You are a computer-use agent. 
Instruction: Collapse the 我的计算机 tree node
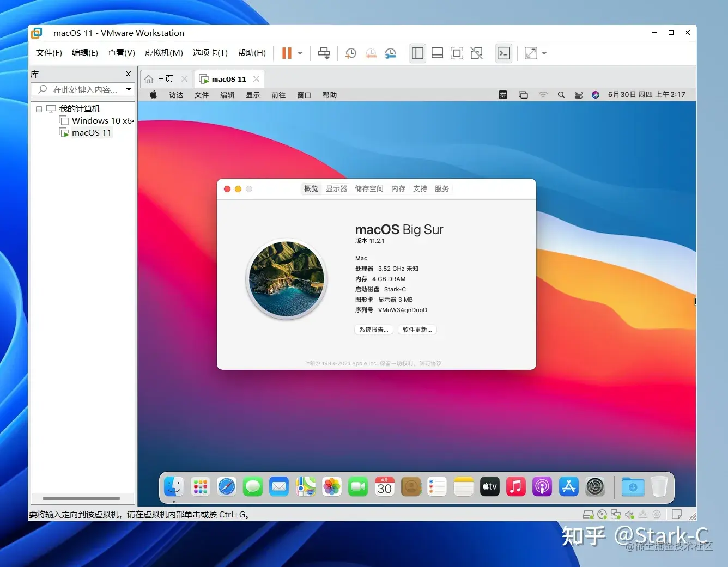(x=39, y=109)
